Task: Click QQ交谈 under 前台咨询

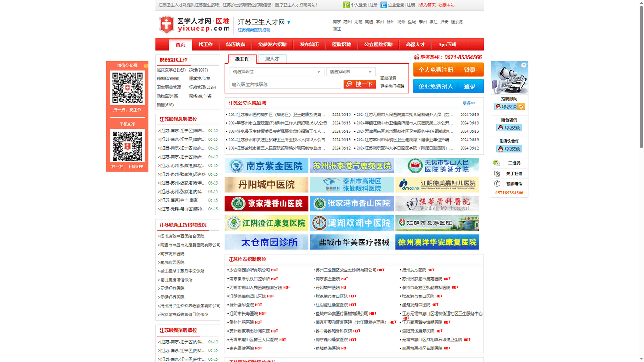Action: [x=509, y=128]
